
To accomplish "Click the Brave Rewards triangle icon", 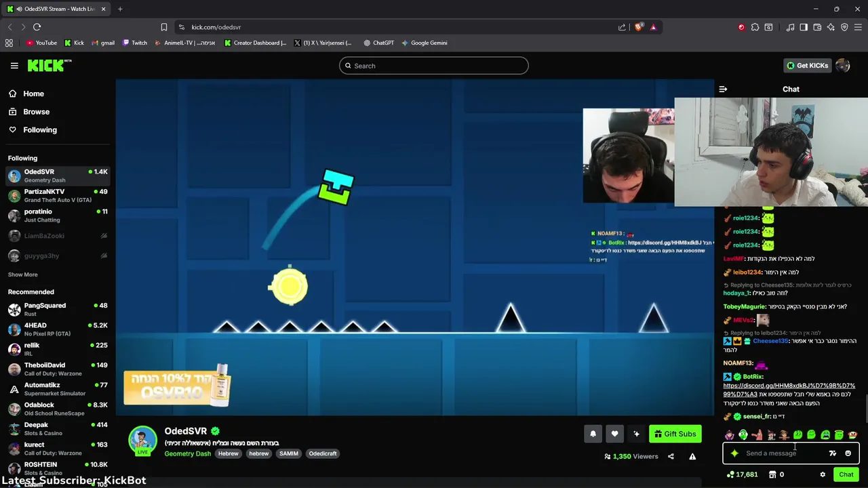I will (653, 27).
